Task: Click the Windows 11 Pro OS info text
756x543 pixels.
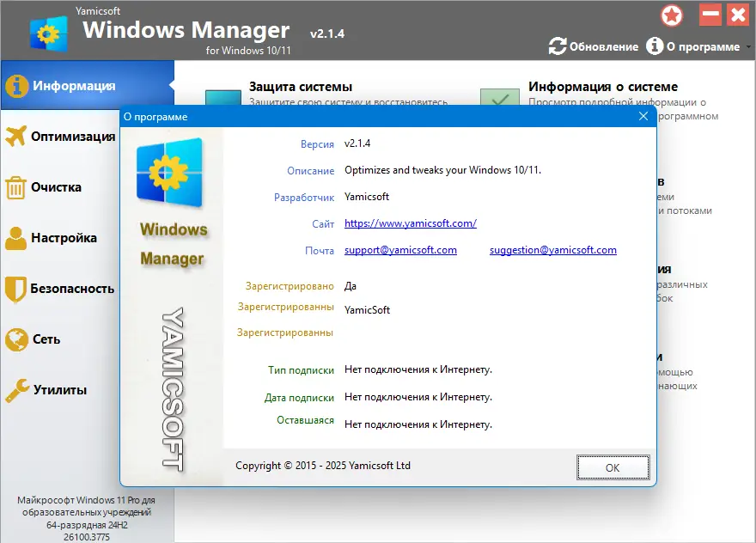Action: coord(87,512)
